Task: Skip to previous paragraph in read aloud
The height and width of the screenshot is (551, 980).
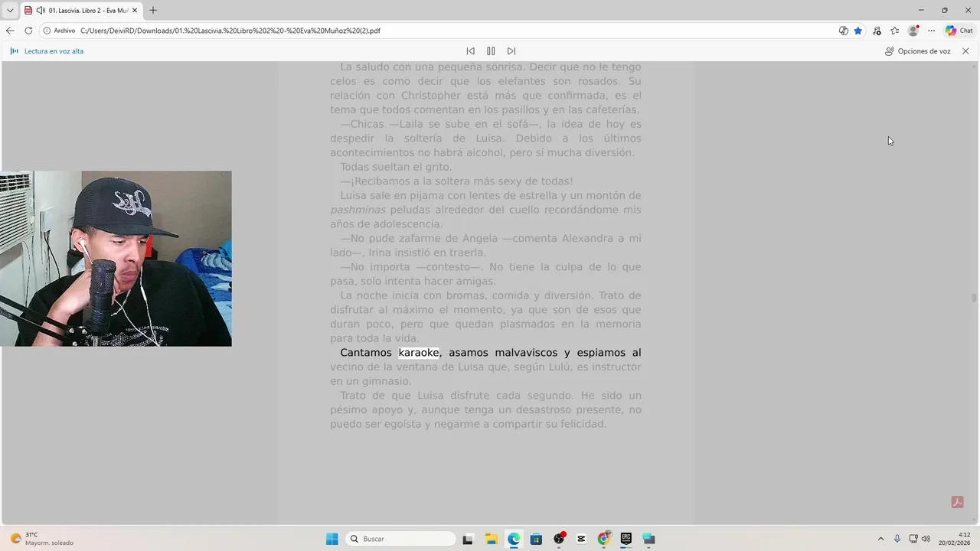Action: tap(470, 51)
